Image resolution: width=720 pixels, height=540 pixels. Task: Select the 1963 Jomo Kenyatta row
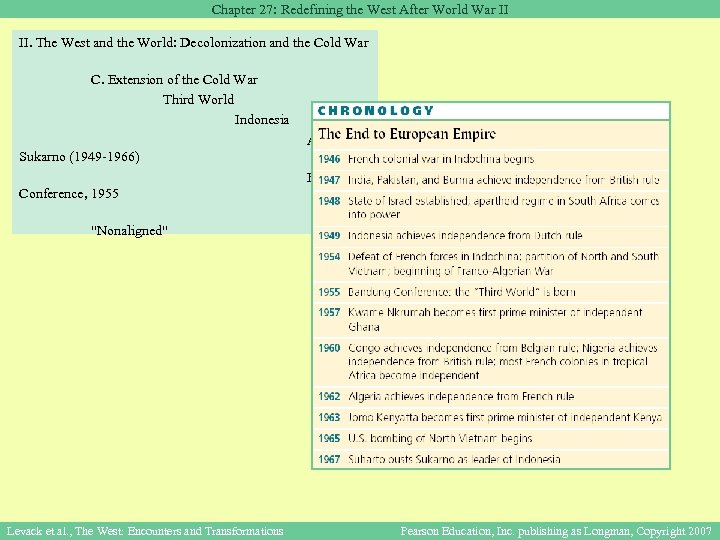click(490, 417)
